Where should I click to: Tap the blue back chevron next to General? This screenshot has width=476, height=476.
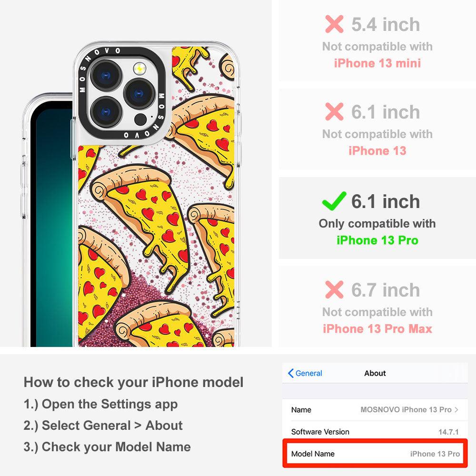(x=290, y=373)
